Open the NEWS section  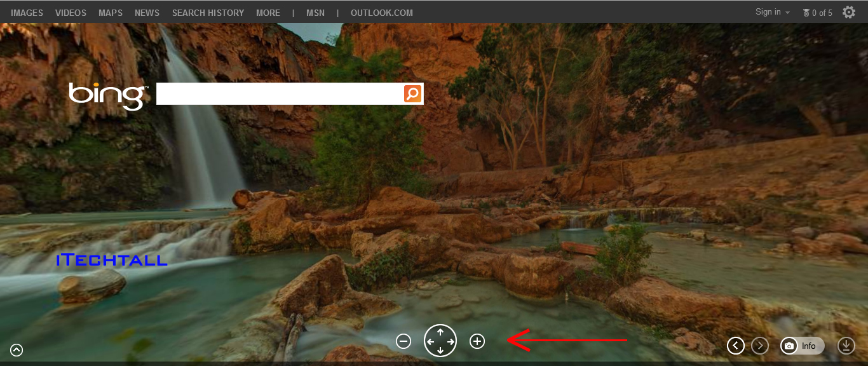coord(147,12)
